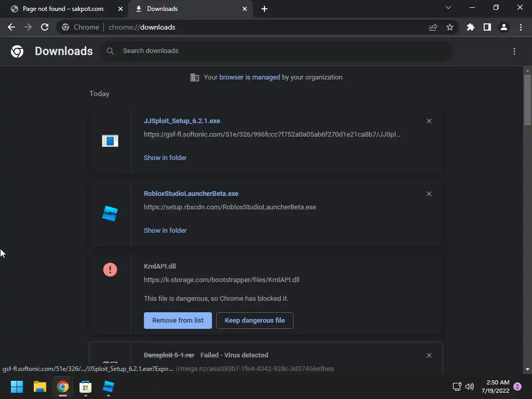This screenshot has height=399, width=532.
Task: Go back with the browser back arrow
Action: point(11,27)
